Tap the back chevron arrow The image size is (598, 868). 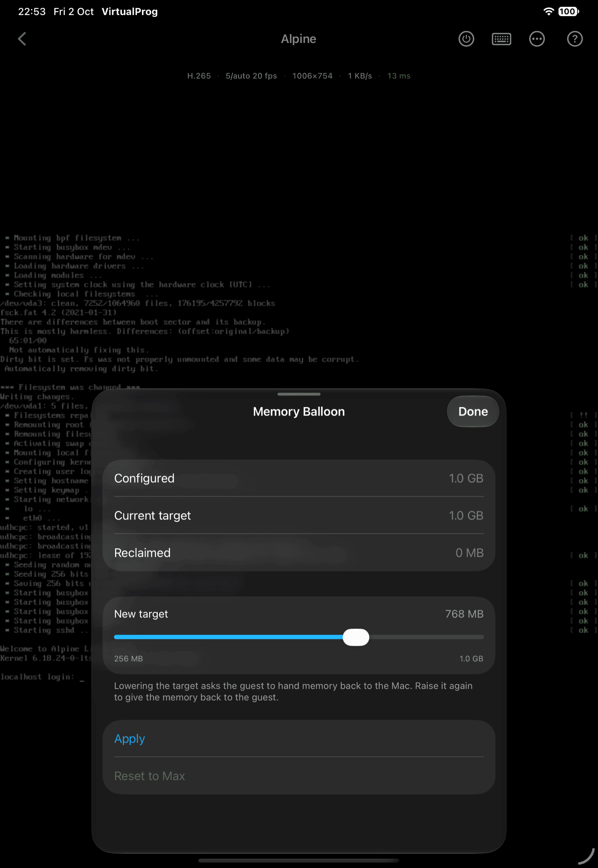(22, 39)
